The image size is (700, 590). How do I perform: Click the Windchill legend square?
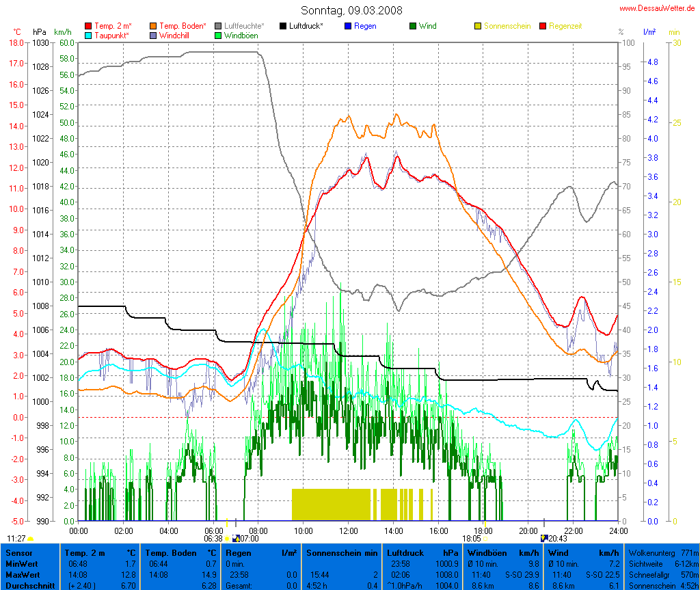pyautogui.click(x=153, y=35)
